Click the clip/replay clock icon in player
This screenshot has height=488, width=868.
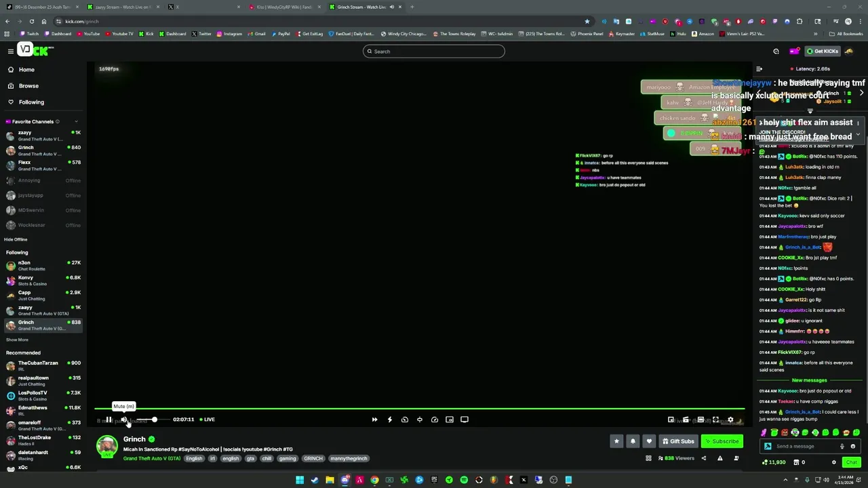click(404, 420)
